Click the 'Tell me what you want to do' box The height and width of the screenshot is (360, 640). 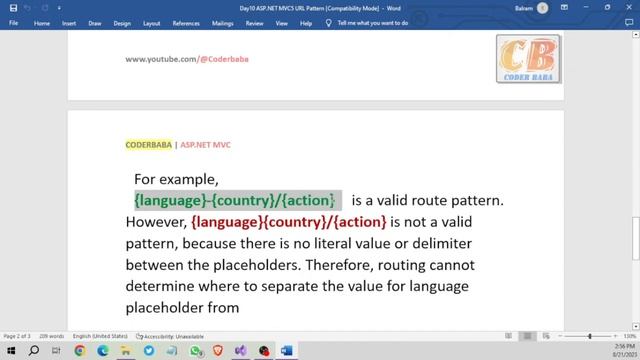373,23
